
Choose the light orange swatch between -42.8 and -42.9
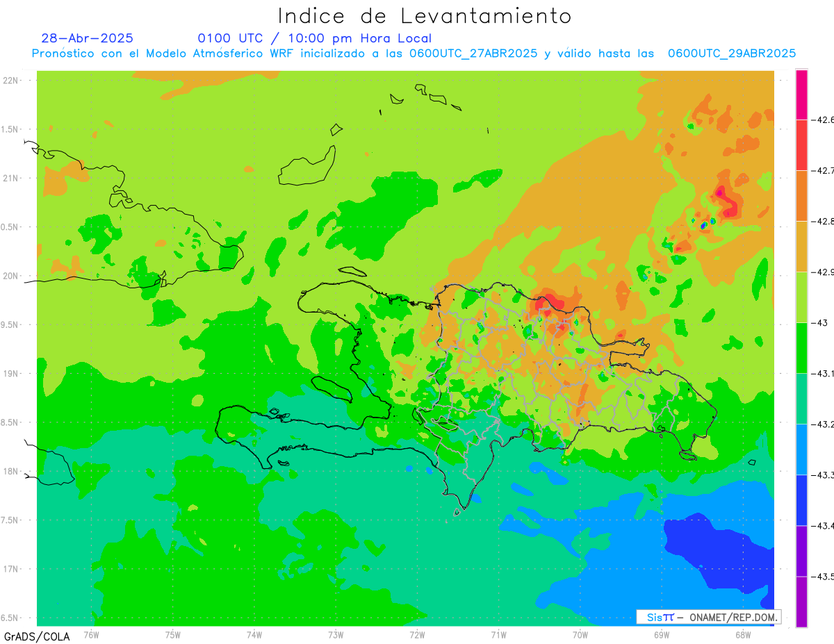(x=801, y=246)
